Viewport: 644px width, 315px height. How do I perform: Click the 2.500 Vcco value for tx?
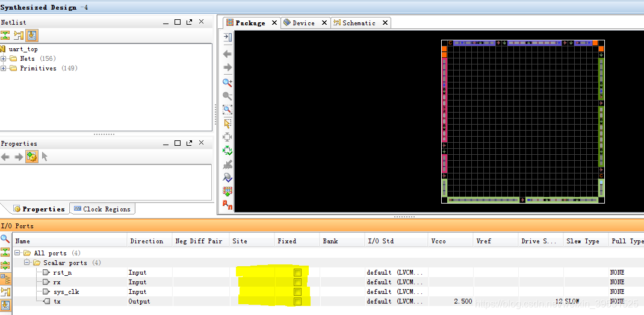tap(463, 301)
